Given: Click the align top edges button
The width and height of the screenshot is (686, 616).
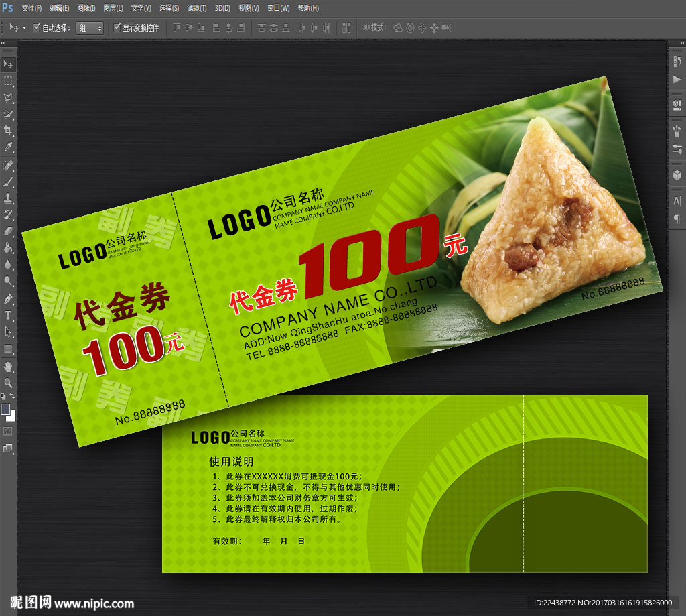Looking at the screenshot, I should click(x=176, y=28).
